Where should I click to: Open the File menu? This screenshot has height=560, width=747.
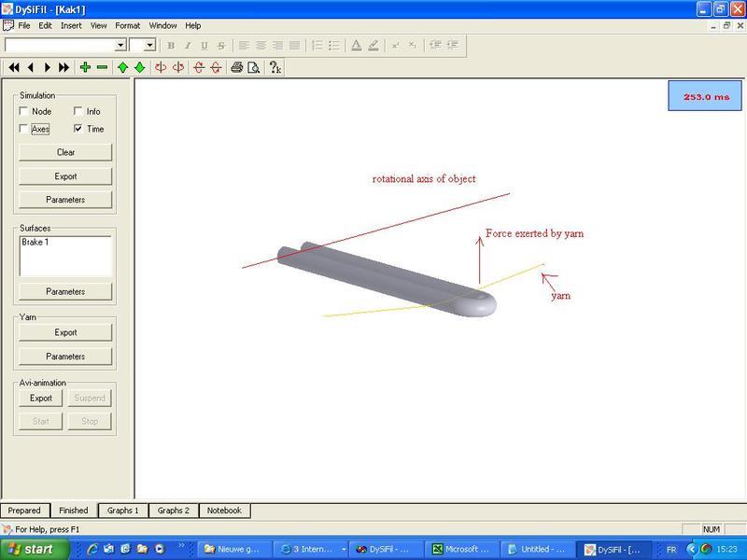click(24, 26)
